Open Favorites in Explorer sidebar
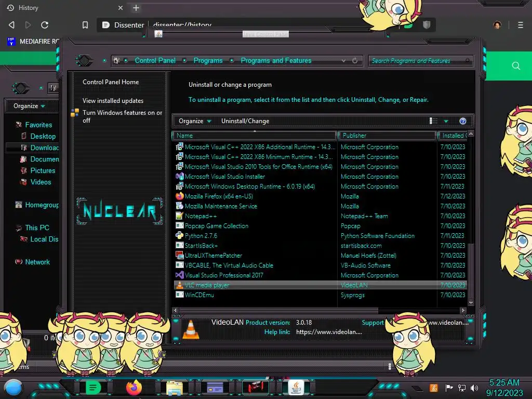Screen dimensions: 532x399 (38, 125)
